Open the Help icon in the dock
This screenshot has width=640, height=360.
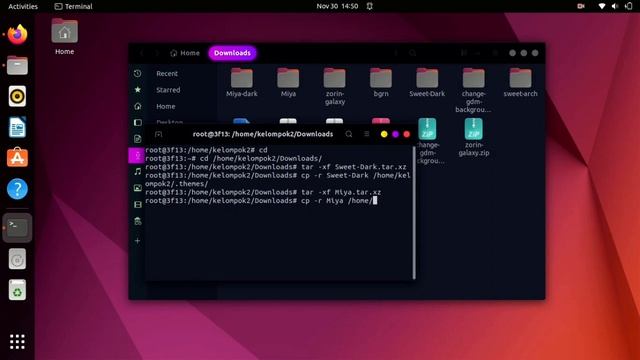coord(17,189)
